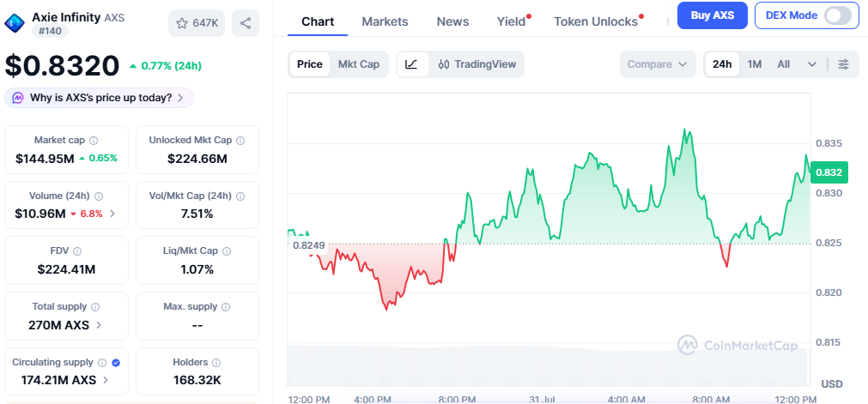Click the 31 Jul date axis label
The image size is (868, 404).
542,399
